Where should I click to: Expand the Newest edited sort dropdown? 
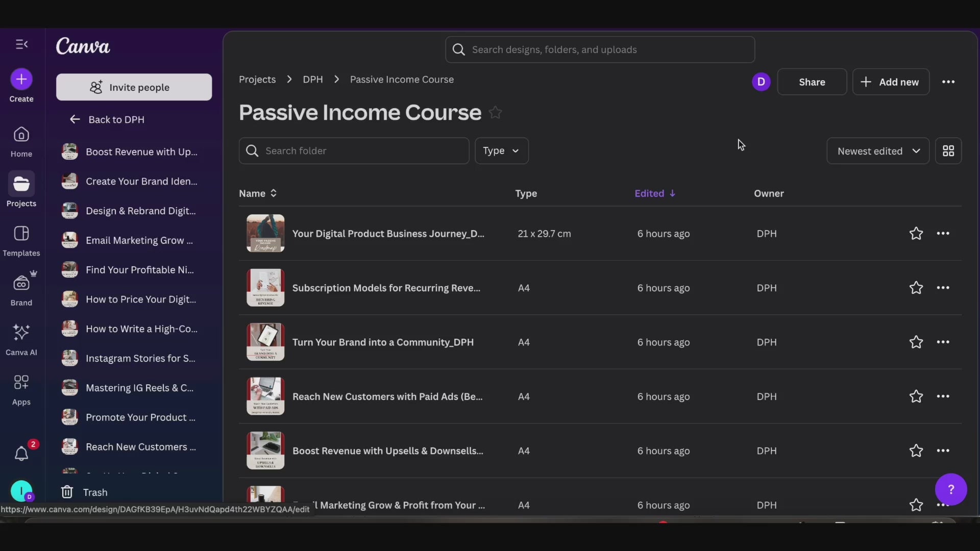877,151
